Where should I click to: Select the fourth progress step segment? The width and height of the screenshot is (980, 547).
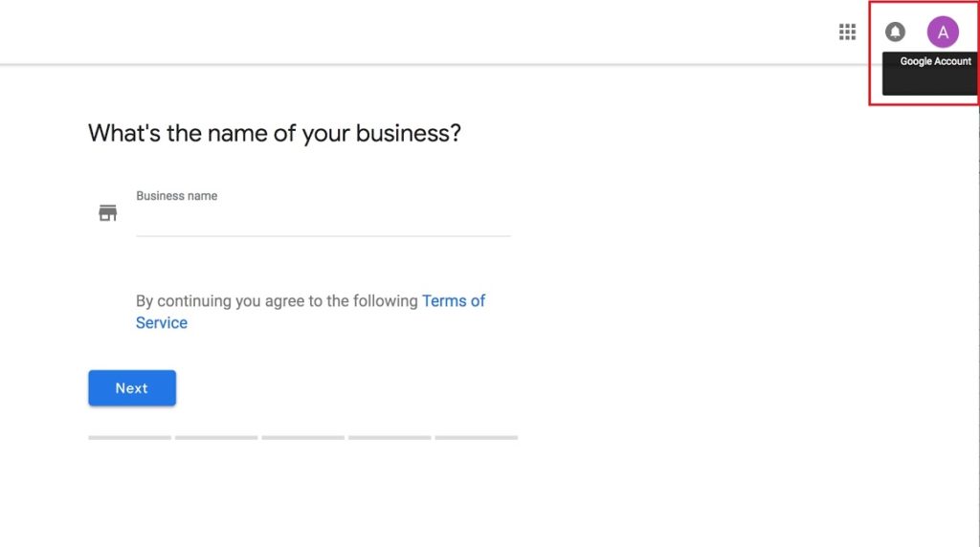click(390, 438)
